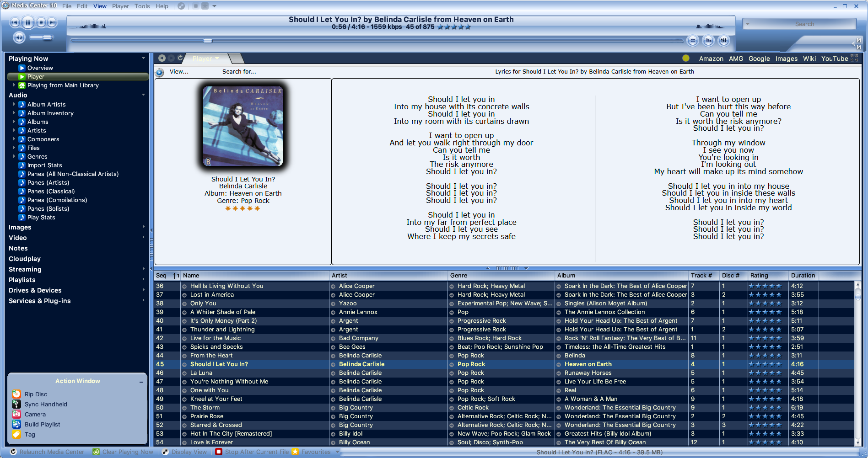Viewport: 868px width, 458px height.
Task: Expand the Album Artists tree node
Action: tap(14, 104)
